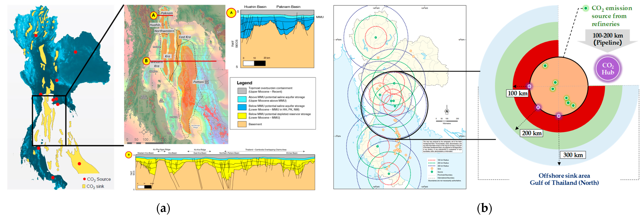Select the 200 km distance label

pyautogui.click(x=531, y=133)
